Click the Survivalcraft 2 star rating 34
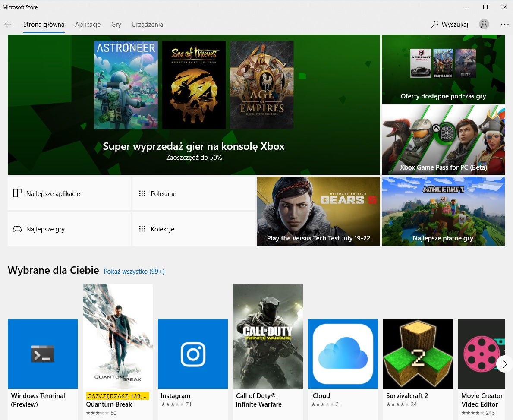This screenshot has height=420, width=513. (x=401, y=404)
